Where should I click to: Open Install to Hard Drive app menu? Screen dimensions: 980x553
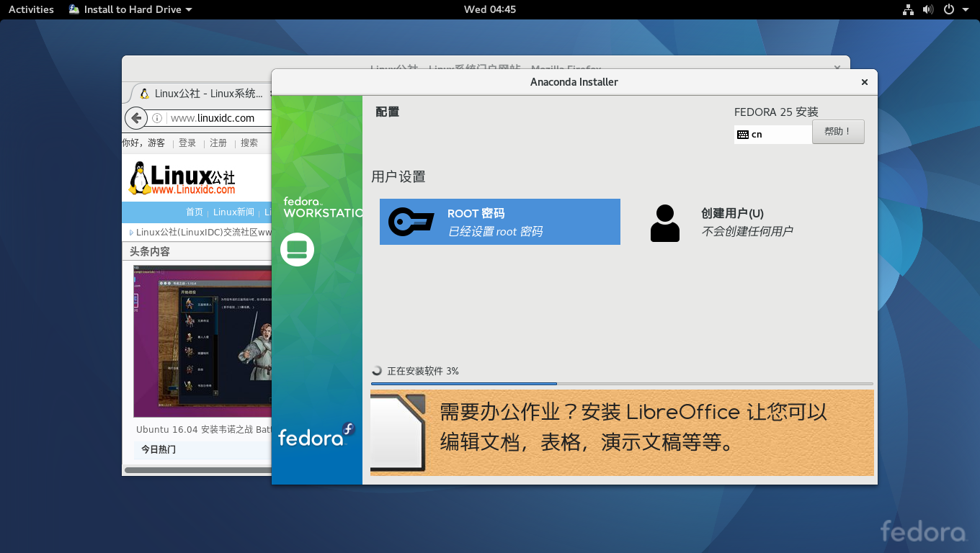pos(130,9)
